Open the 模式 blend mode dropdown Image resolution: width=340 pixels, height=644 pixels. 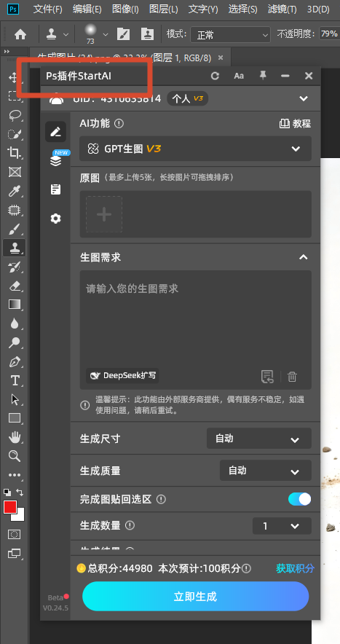[x=230, y=35]
